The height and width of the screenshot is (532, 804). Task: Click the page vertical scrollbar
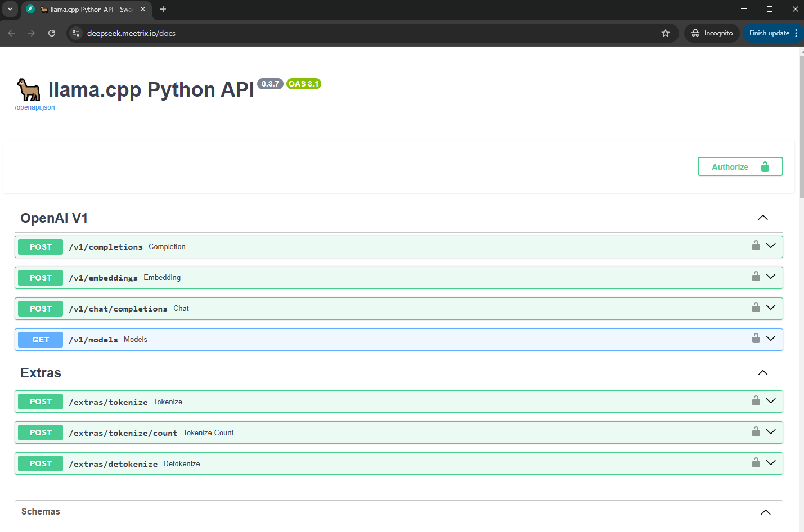tap(802, 127)
